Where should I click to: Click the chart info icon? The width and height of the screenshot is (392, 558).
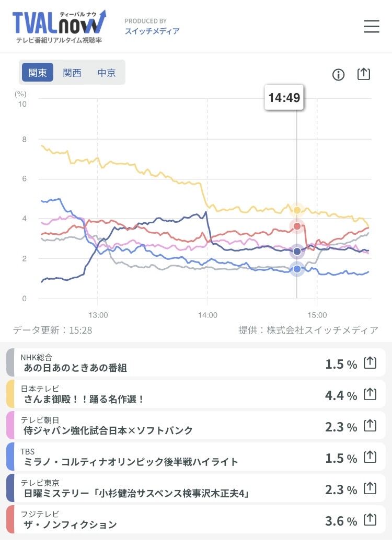(x=338, y=74)
